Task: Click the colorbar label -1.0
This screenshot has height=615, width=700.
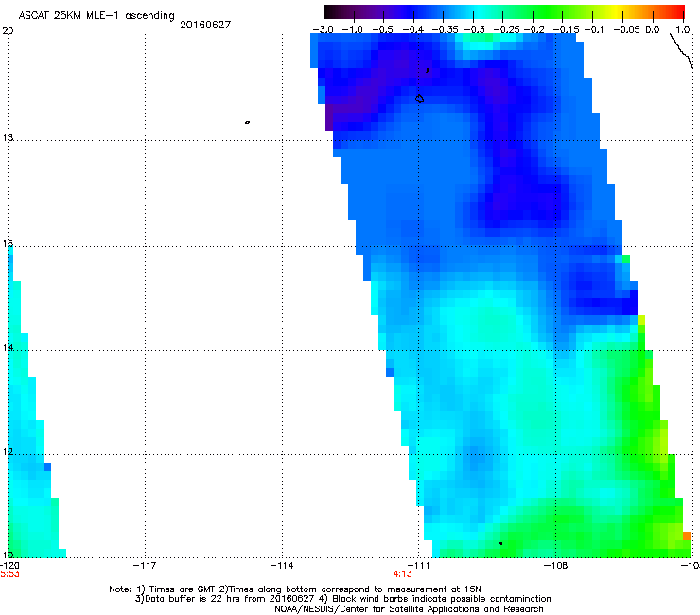Action: pos(352,30)
